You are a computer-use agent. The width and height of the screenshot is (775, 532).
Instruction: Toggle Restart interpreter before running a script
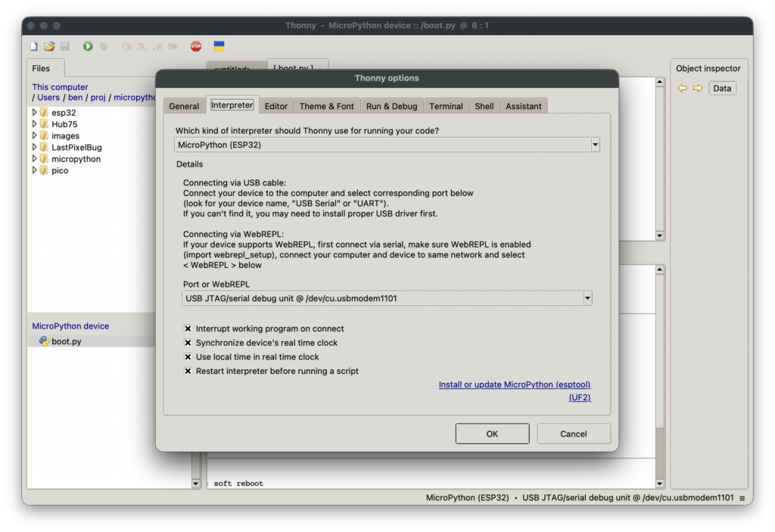point(188,372)
